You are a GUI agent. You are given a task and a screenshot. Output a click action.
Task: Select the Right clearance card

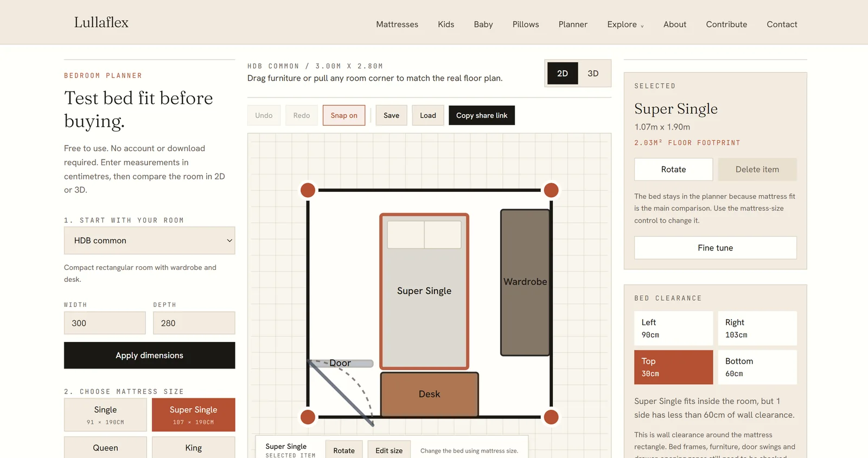click(757, 328)
